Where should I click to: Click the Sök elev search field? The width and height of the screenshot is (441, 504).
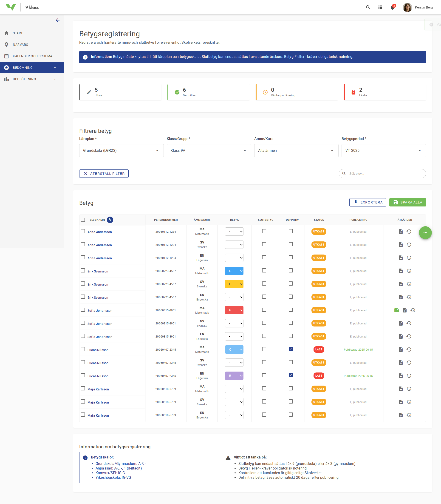point(382,173)
